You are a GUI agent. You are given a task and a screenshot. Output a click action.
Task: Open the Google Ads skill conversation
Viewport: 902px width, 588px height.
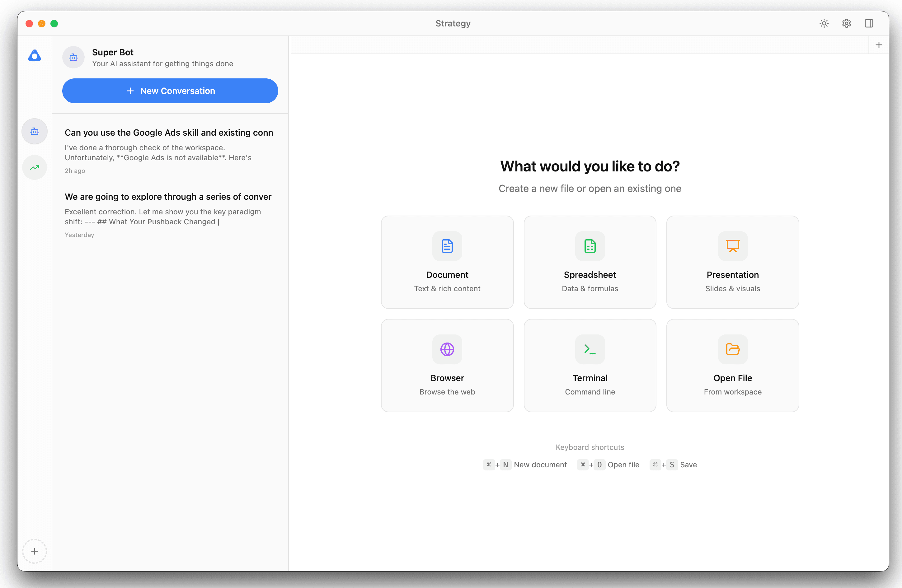click(169, 151)
